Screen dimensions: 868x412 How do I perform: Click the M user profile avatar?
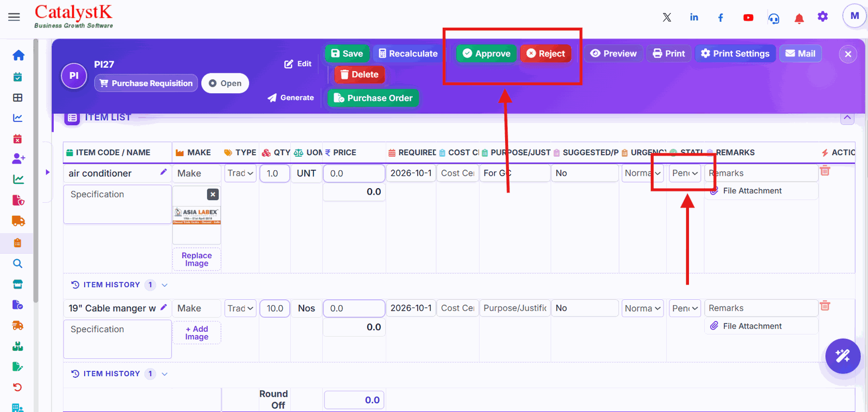(x=854, y=16)
